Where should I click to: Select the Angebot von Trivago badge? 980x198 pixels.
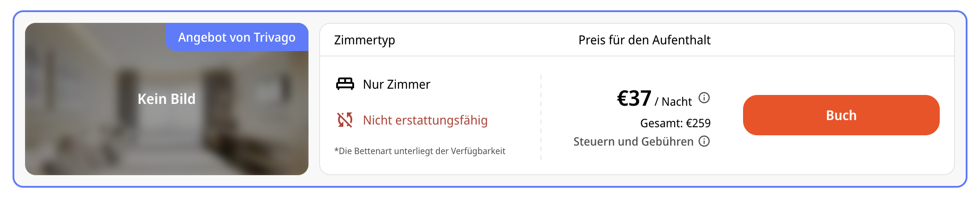tap(237, 37)
